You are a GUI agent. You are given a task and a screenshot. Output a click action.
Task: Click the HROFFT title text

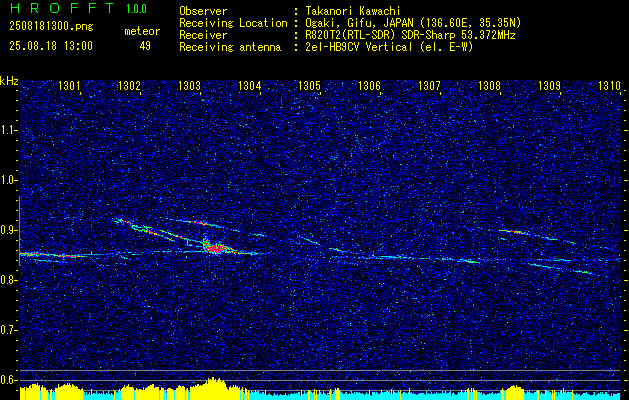pos(62,8)
